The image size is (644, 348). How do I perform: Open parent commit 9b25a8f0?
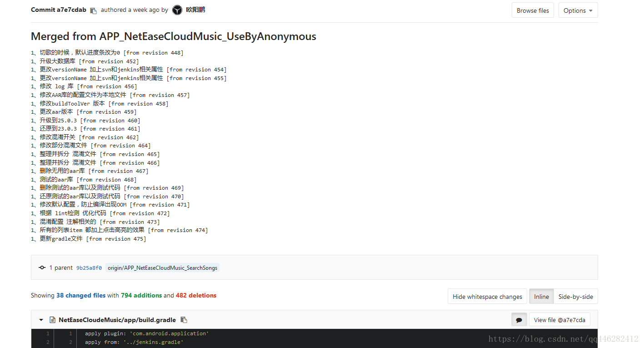pos(89,268)
